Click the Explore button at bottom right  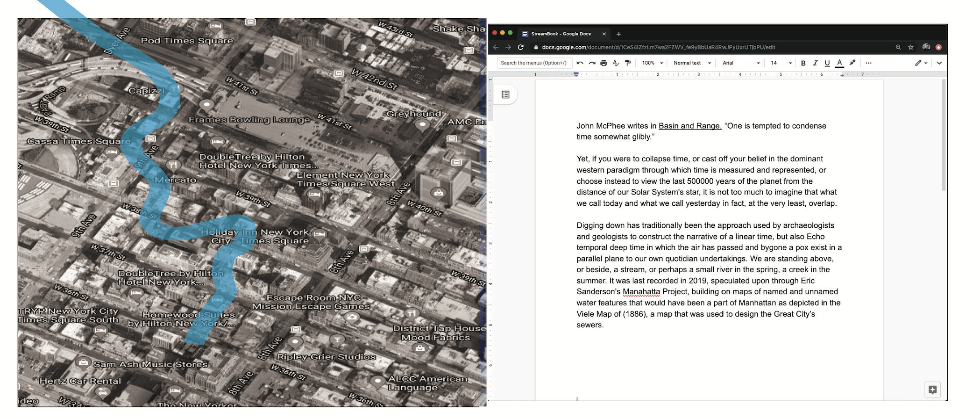click(x=932, y=390)
